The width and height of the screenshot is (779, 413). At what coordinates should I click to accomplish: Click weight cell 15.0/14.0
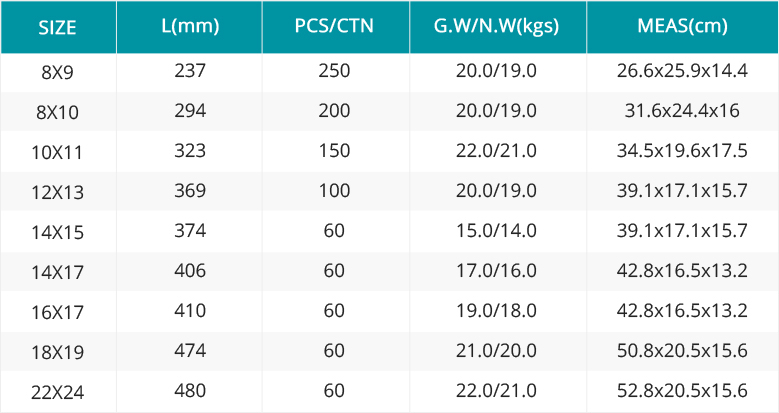coord(496,231)
